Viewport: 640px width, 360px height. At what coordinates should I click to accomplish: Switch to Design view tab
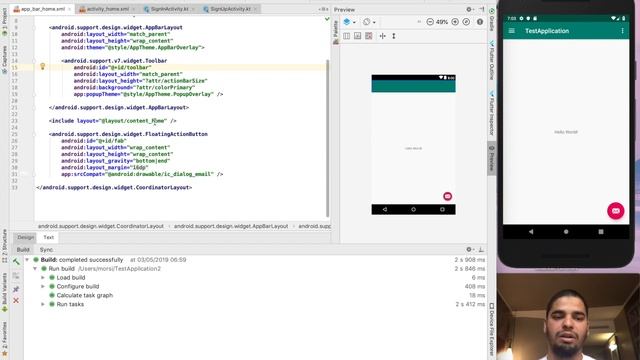pos(25,237)
